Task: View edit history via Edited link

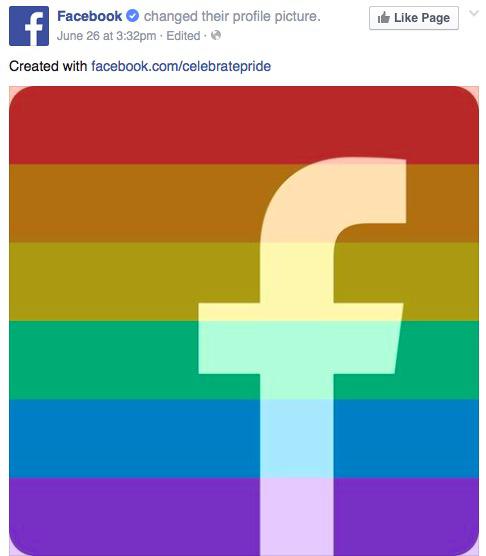Action: (183, 36)
